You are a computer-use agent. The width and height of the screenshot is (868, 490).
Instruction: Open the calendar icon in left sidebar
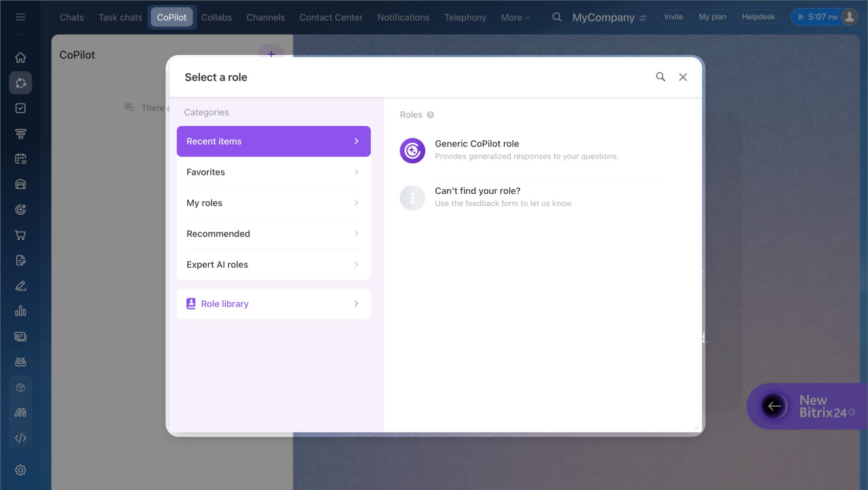click(x=20, y=159)
